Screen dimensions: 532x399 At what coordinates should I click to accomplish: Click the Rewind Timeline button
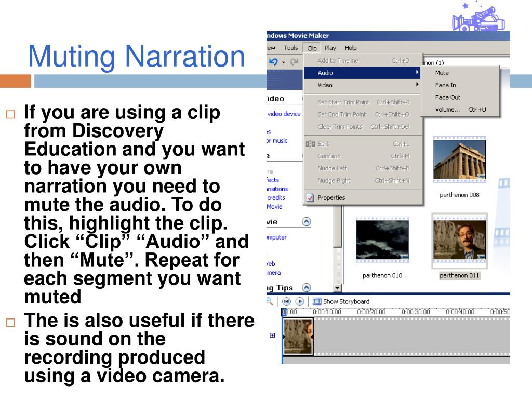[x=286, y=301]
